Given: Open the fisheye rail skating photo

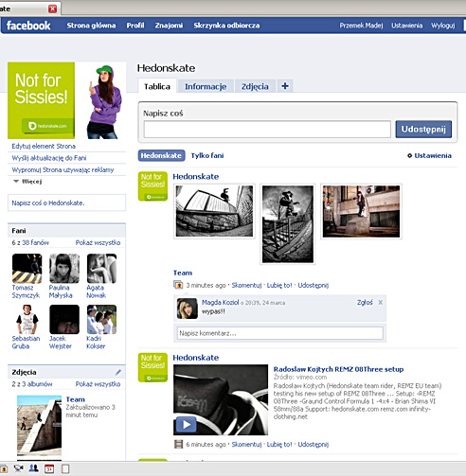Looking at the screenshot, I should pyautogui.click(x=214, y=211).
